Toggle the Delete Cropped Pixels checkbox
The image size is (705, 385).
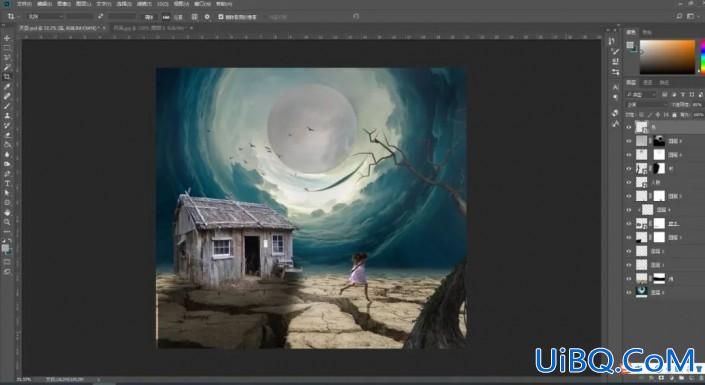(x=221, y=17)
